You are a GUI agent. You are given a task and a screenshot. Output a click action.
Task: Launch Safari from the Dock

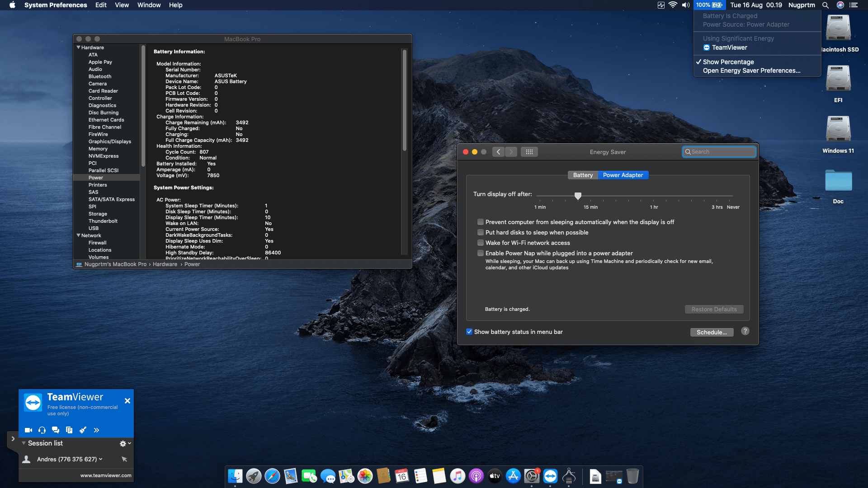[x=272, y=476]
